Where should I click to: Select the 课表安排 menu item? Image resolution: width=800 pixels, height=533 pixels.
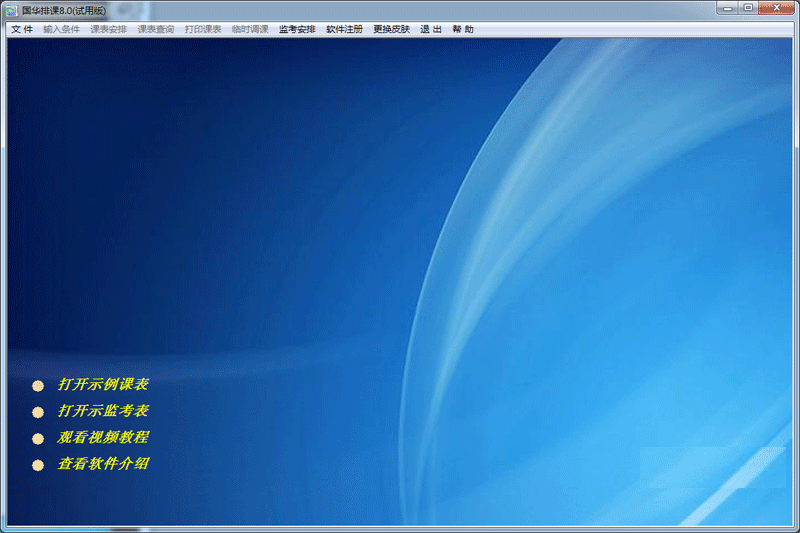[108, 29]
